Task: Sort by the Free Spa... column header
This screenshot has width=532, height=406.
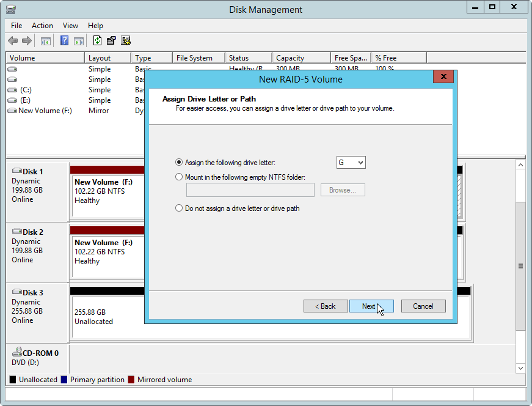Action: [351, 57]
